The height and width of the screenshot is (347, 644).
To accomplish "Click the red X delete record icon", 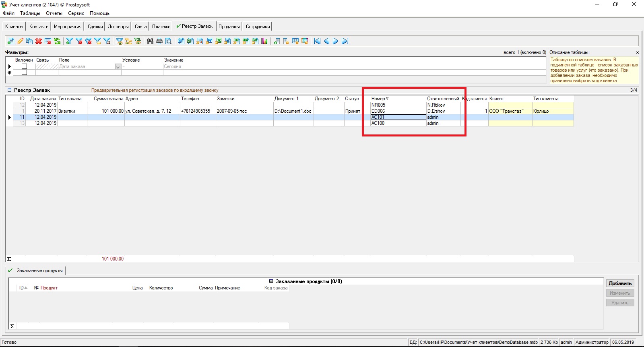I will pos(39,41).
